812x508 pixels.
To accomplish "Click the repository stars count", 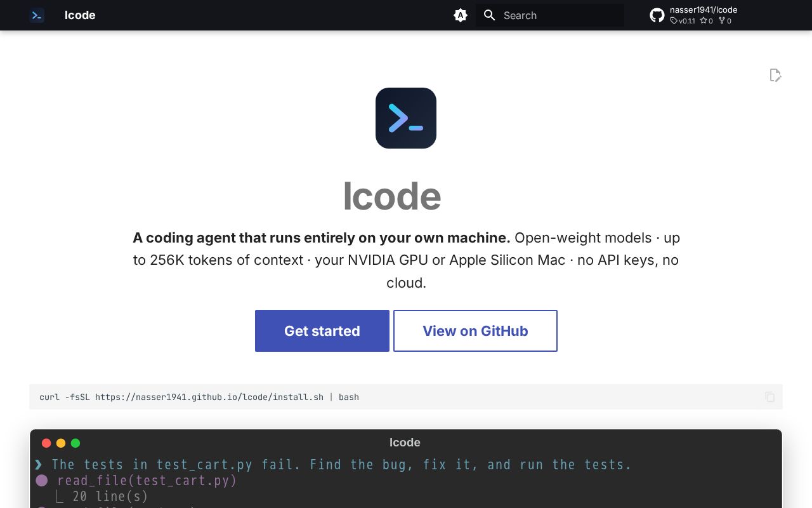I will pos(707,21).
